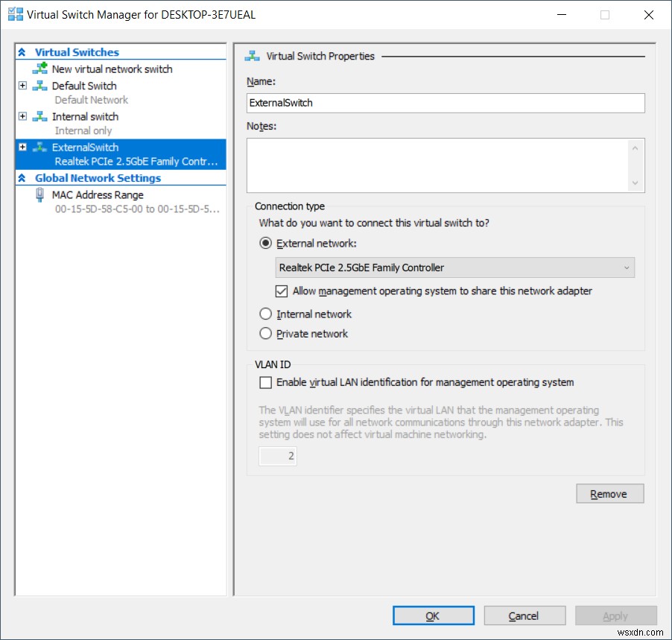The image size is (672, 640).
Task: Click the Virtual Switch Manager title bar icon
Action: click(x=13, y=14)
